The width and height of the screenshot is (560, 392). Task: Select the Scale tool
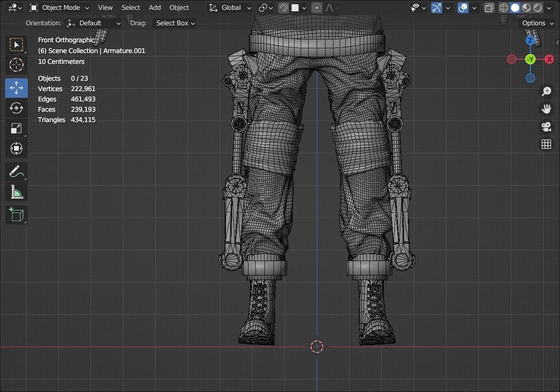pos(16,128)
